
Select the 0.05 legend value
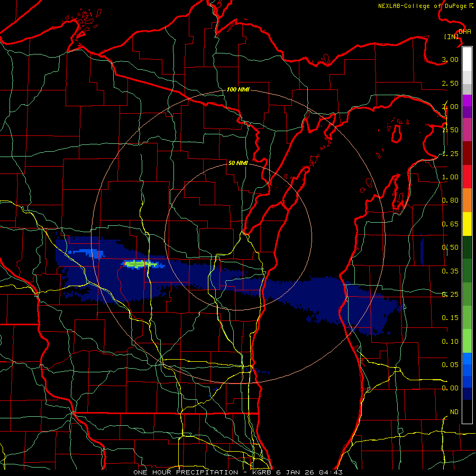click(450, 364)
